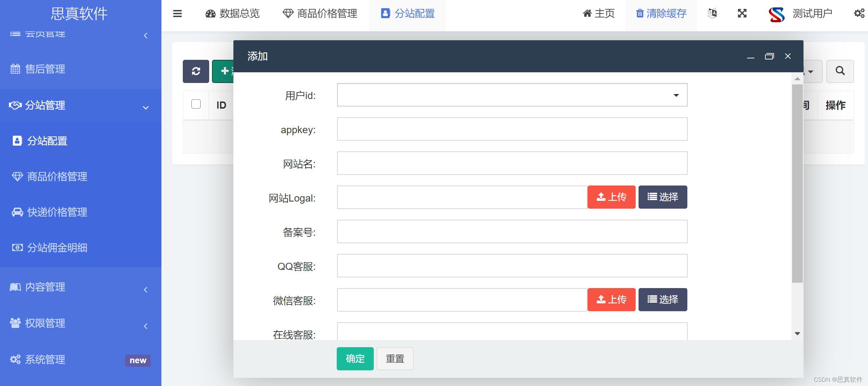Click the scrollbar down arrow in dialog
This screenshot has height=386, width=868.
point(797,334)
